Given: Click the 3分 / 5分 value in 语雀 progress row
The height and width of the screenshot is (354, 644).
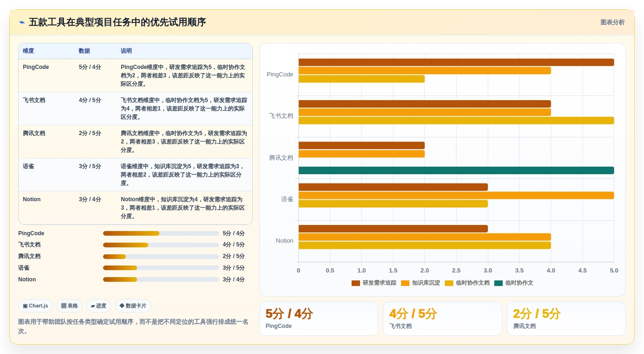Looking at the screenshot, I should click(x=234, y=268).
